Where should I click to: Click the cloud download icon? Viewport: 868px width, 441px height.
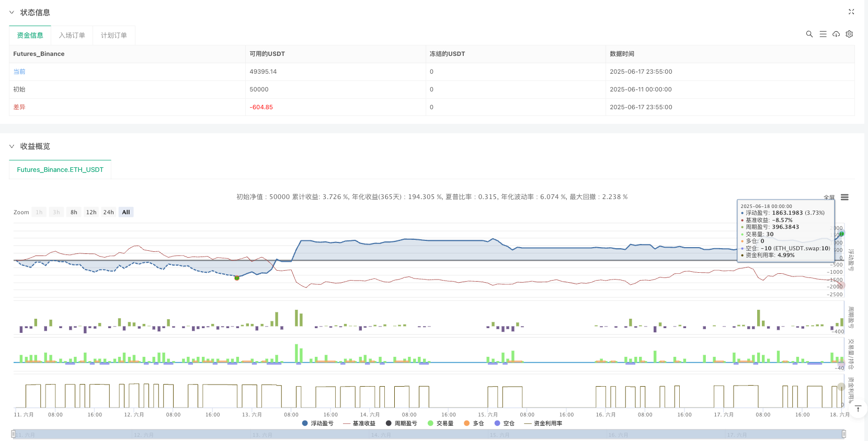(836, 34)
